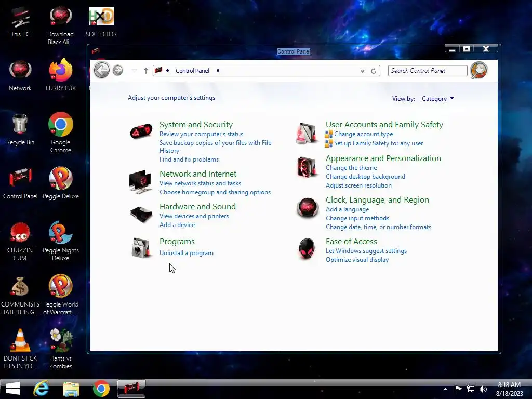Viewport: 532px width, 399px height.
Task: Select the Download Black Ali desktop icon
Action: [61, 26]
